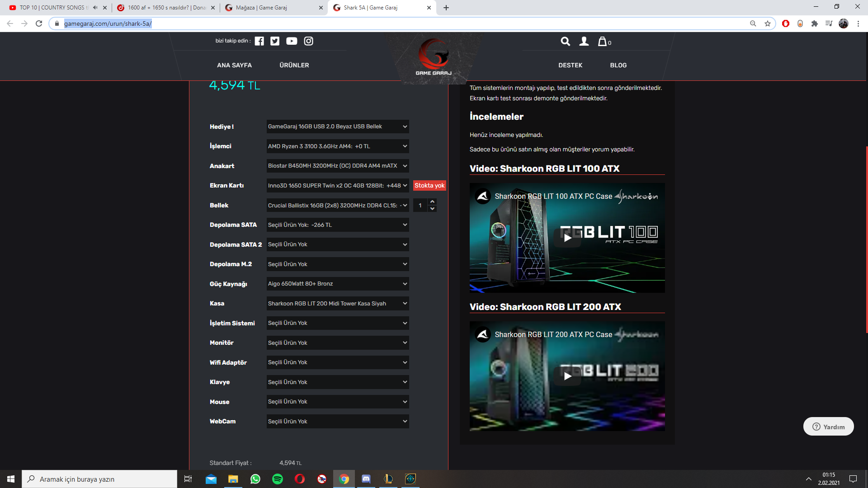The height and width of the screenshot is (488, 868).
Task: Go to the BLOG link
Action: [618, 65]
